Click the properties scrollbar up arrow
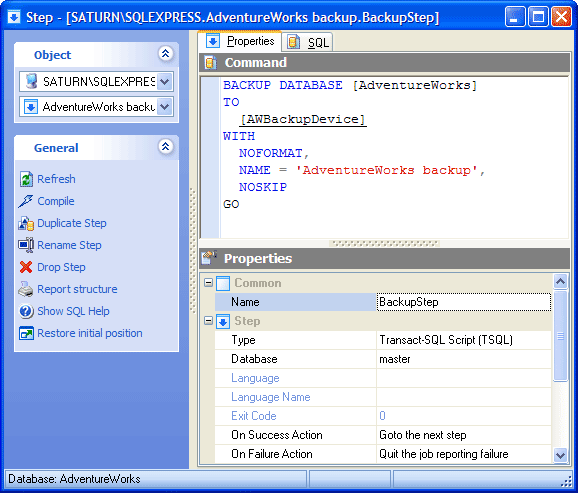Screen dimensions: 578x493 [x=560, y=282]
